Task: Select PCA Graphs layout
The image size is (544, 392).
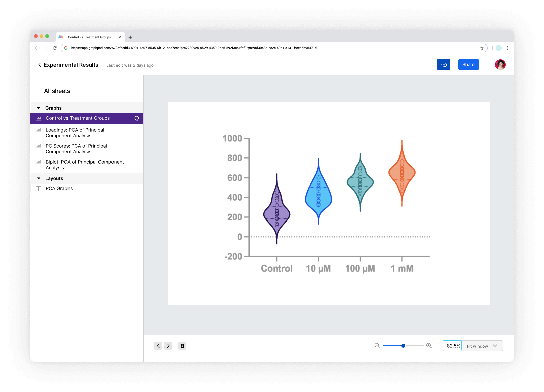Action: [x=59, y=188]
